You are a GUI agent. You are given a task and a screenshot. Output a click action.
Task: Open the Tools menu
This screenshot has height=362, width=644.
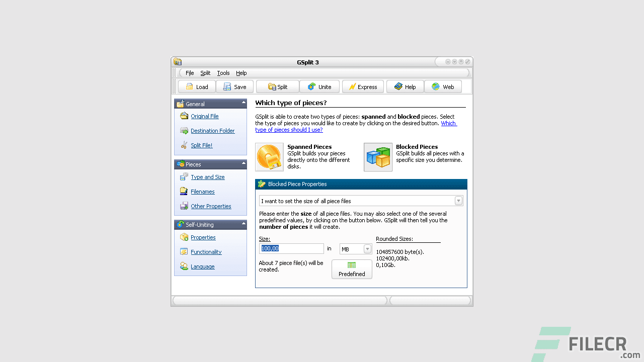pos(223,73)
